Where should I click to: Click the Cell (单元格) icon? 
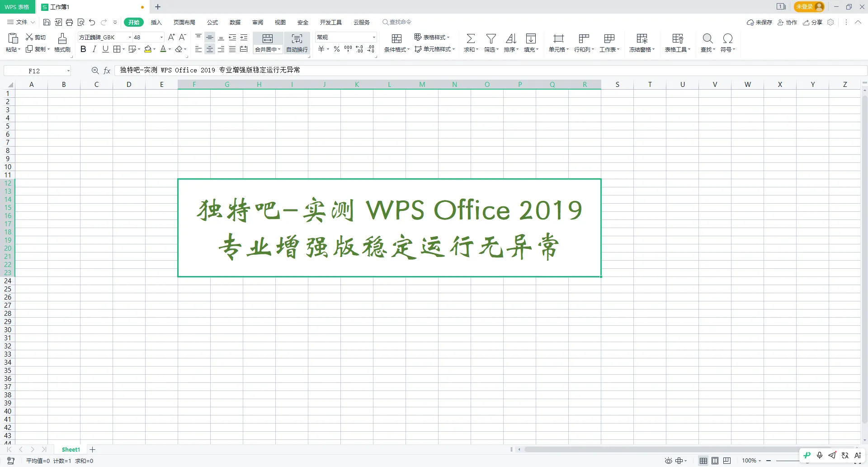click(559, 38)
